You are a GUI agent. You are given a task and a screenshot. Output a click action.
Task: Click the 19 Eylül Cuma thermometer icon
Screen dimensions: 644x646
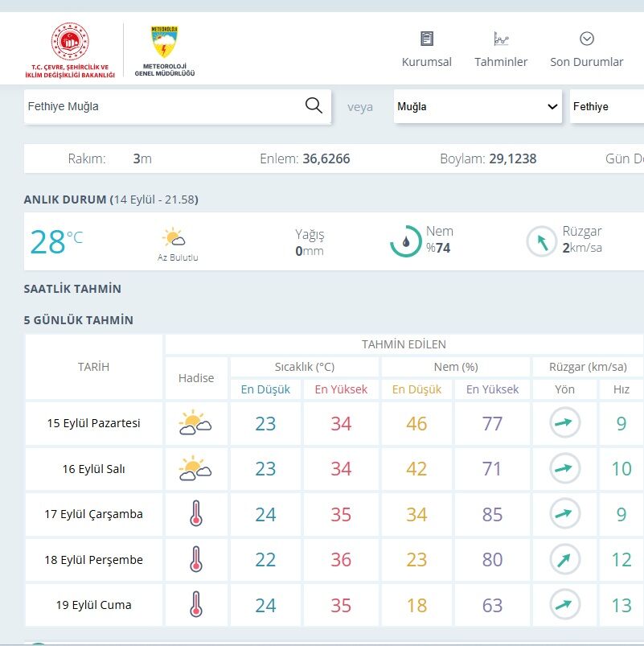tap(196, 604)
